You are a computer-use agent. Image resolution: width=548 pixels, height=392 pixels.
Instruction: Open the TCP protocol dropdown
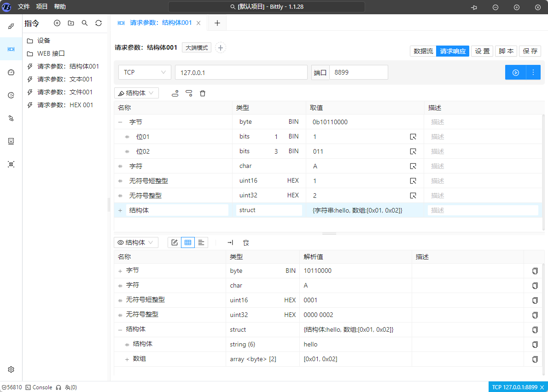click(x=145, y=72)
